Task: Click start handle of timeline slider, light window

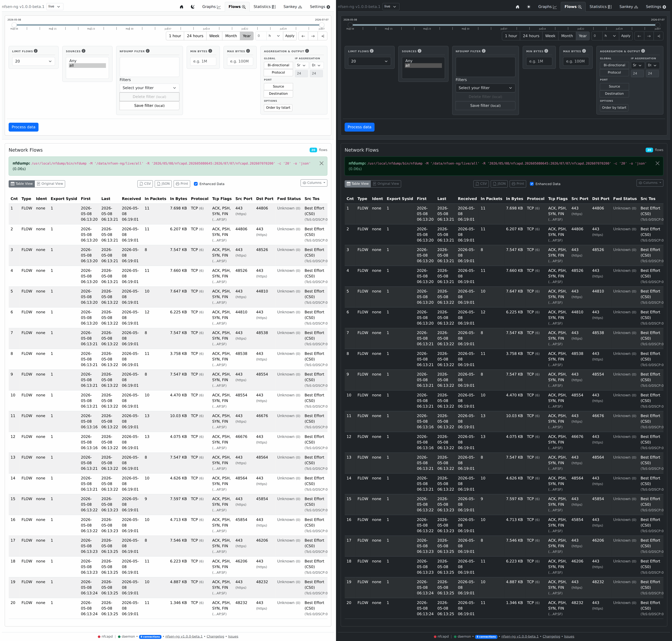Action: [14, 25]
